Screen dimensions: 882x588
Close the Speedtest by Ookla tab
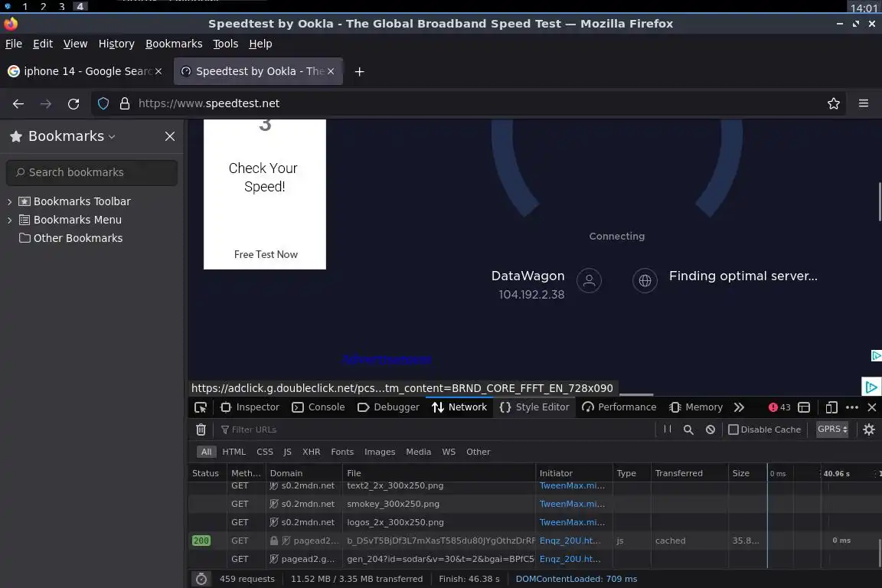pos(331,71)
